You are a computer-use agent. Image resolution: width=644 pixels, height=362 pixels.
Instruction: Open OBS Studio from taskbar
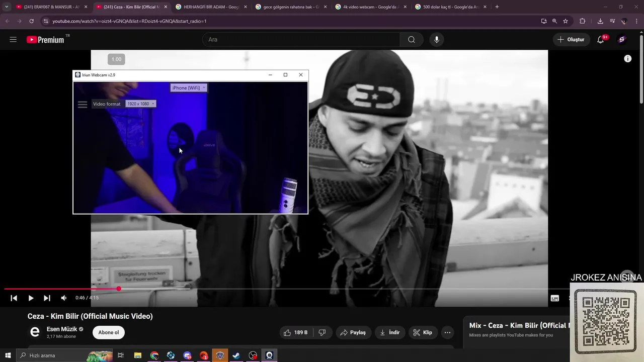click(x=253, y=355)
